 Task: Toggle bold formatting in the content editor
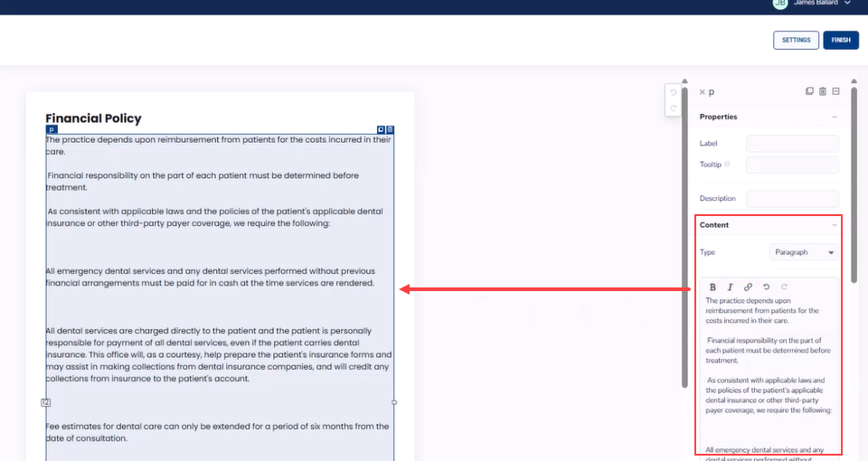point(713,287)
